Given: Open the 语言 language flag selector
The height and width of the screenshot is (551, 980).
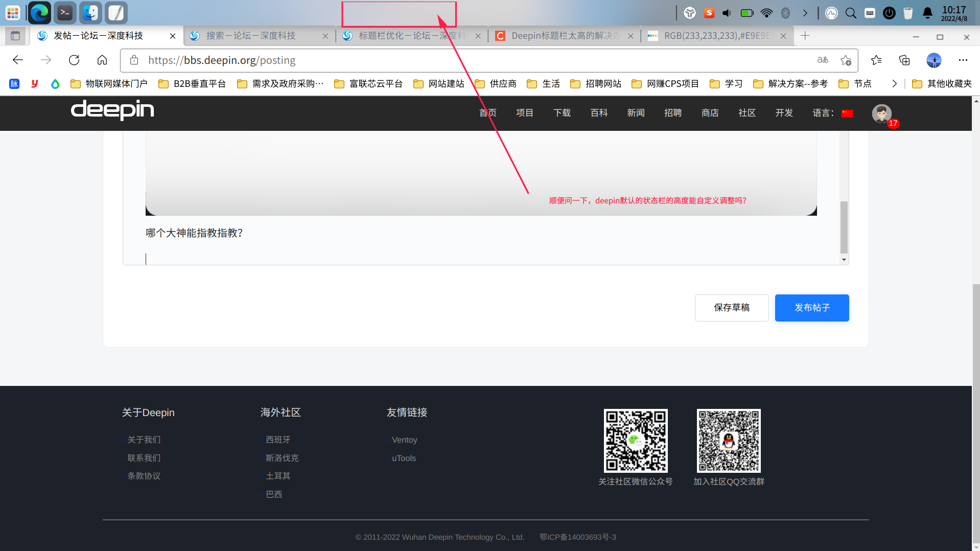Looking at the screenshot, I should tap(847, 113).
